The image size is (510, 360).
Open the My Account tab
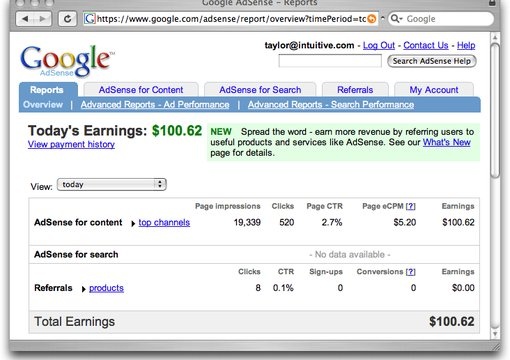(434, 90)
